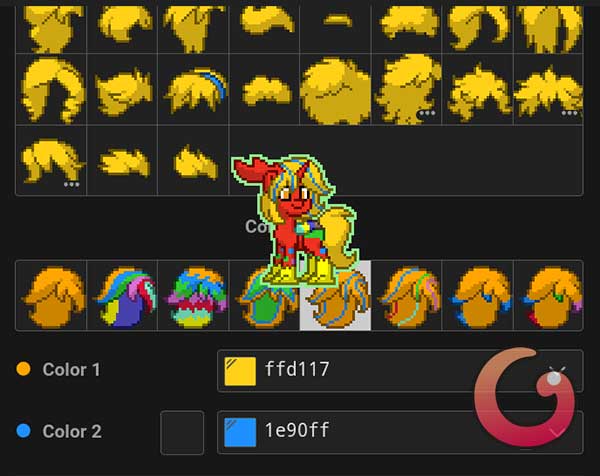Select the small two-bump mane style
The height and width of the screenshot is (476, 600).
(x=264, y=90)
